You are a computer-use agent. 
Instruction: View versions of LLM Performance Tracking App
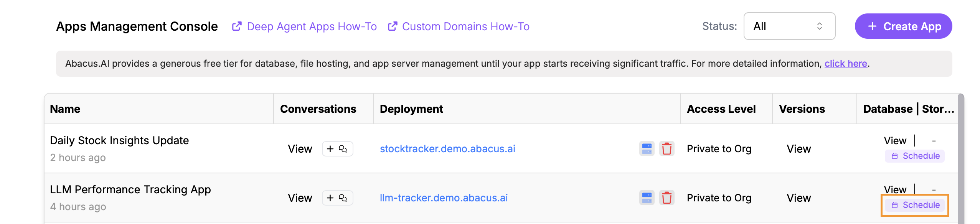[799, 198]
